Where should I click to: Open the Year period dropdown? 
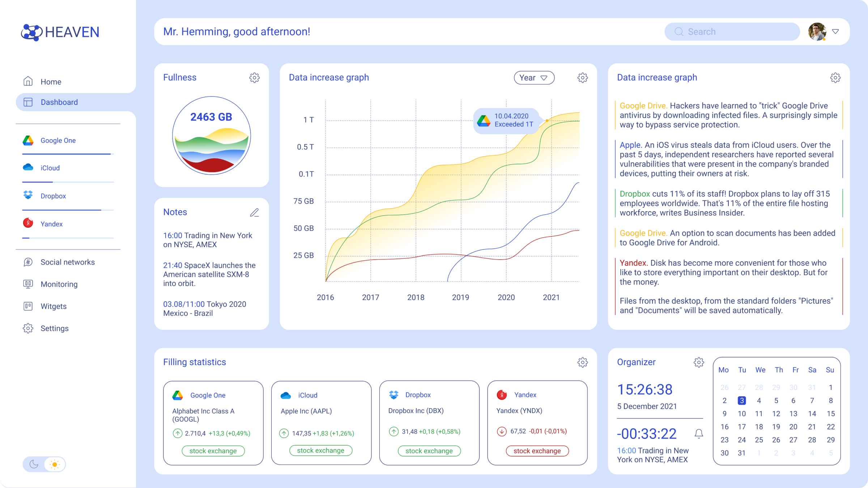tap(534, 78)
